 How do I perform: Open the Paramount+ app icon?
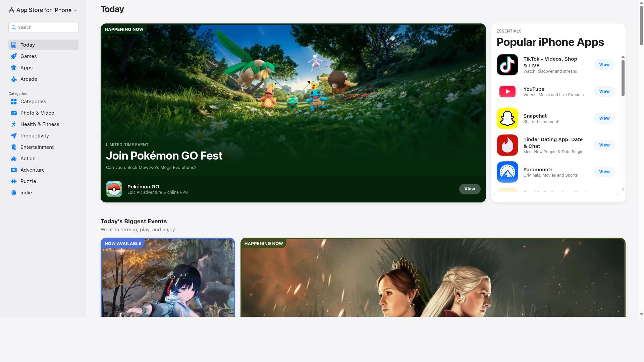pyautogui.click(x=507, y=172)
